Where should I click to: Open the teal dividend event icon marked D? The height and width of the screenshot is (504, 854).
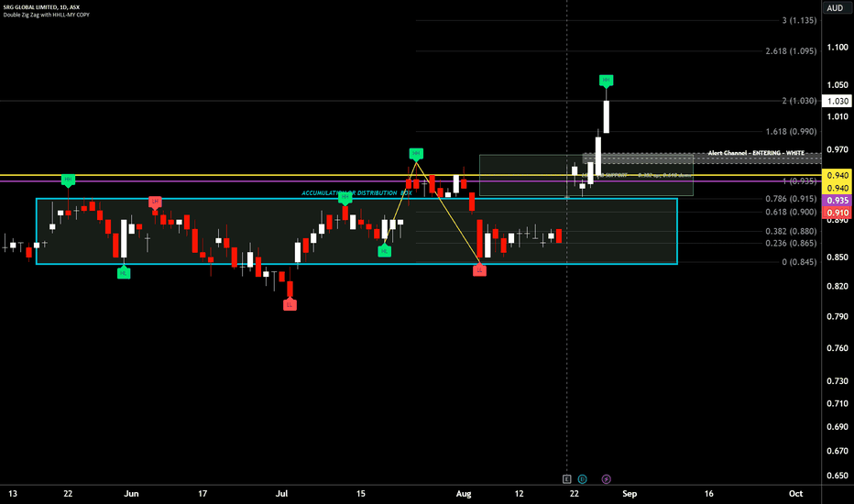(x=582, y=479)
